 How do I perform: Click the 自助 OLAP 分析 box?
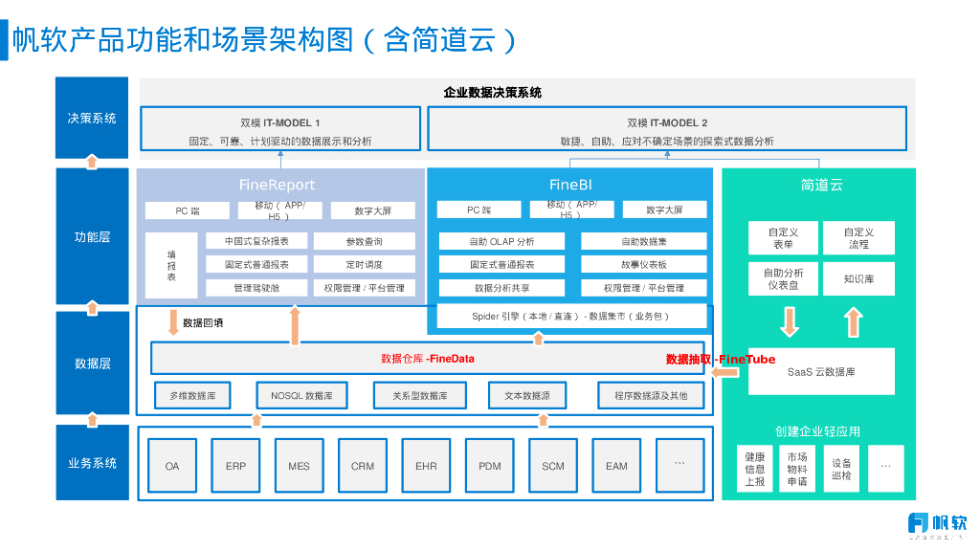pos(501,241)
